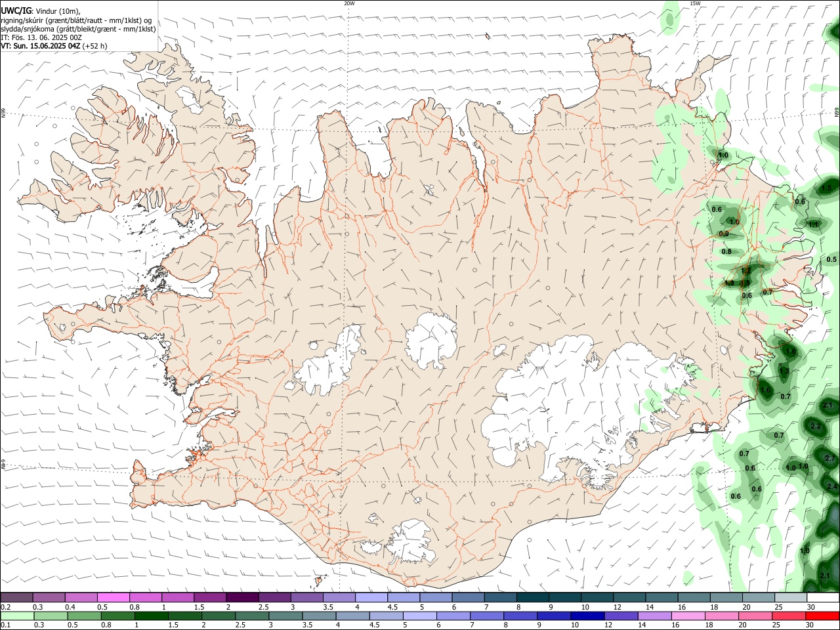Click the white 30 swatch in upper legend row

click(822, 597)
